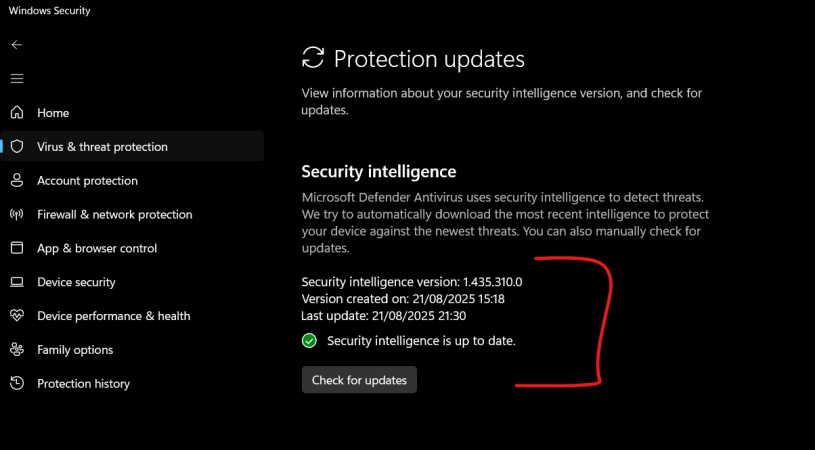Click the person icon for Account protection
Viewport: 815px width, 450px height.
pyautogui.click(x=16, y=181)
